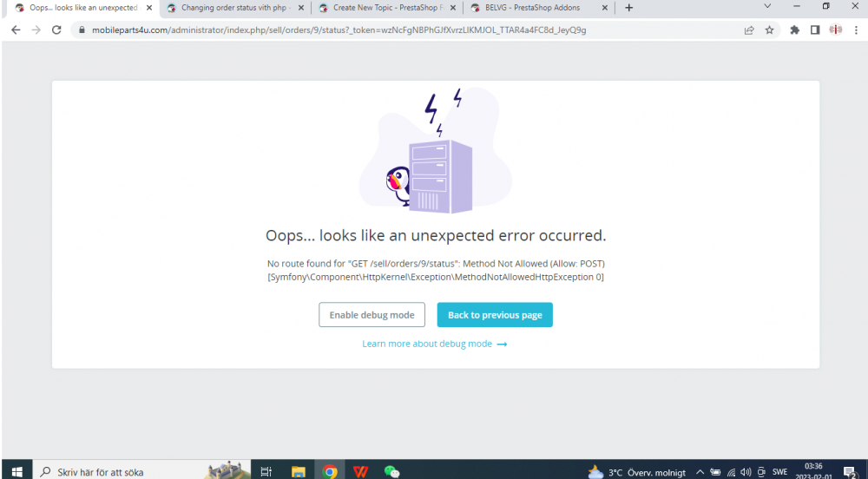
Task: Open Windows Task View icon
Action: coord(266,472)
